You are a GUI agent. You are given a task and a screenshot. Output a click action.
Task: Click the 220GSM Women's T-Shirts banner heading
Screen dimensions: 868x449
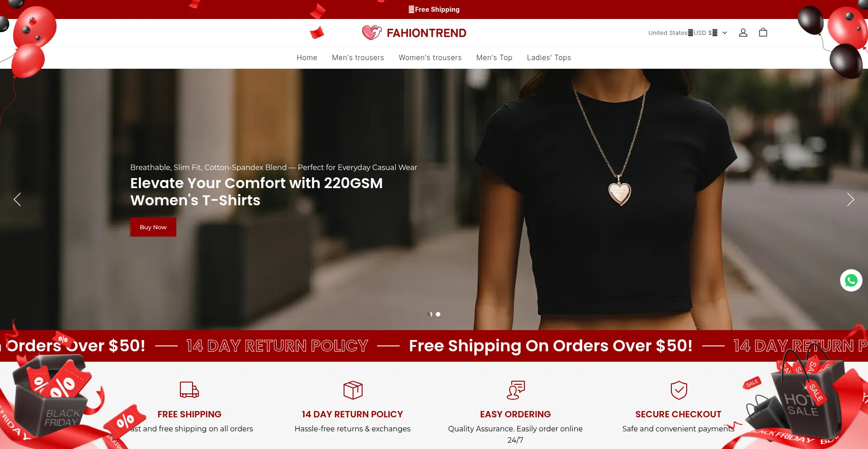256,191
